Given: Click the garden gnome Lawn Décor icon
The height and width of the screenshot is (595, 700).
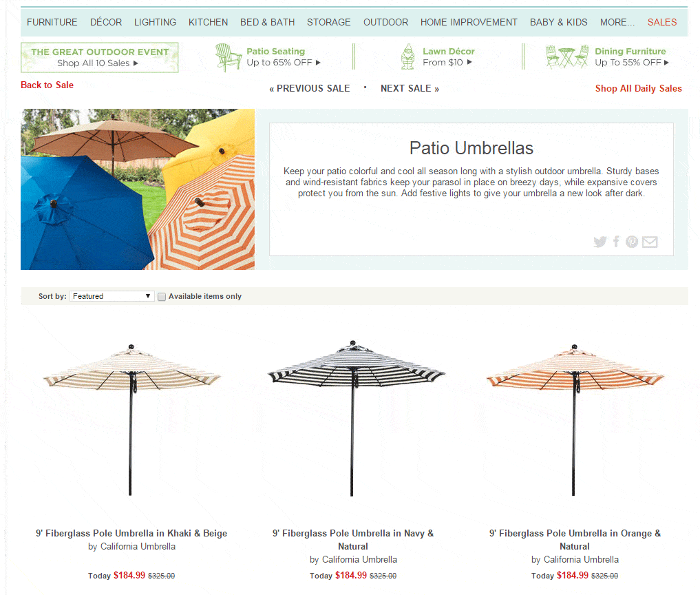Looking at the screenshot, I should tap(407, 56).
